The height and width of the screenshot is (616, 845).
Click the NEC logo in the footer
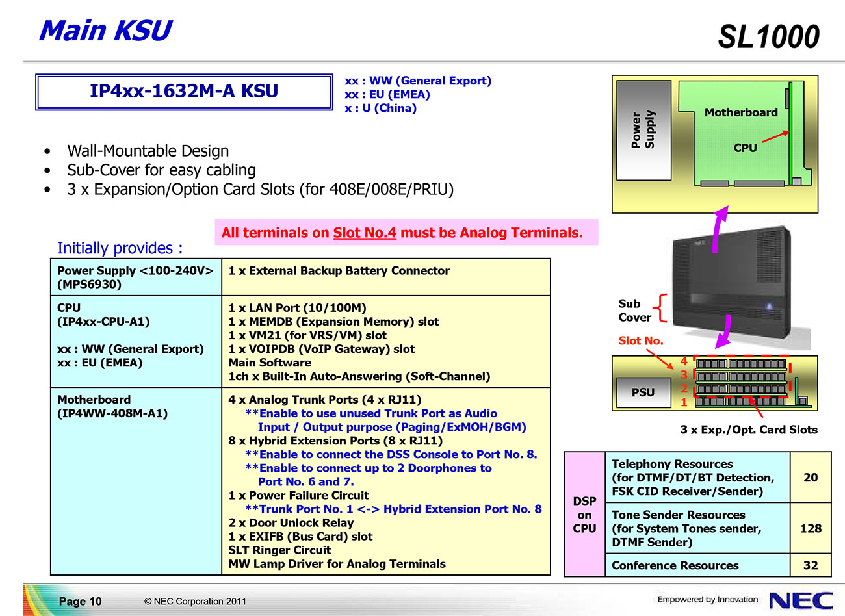click(x=801, y=600)
